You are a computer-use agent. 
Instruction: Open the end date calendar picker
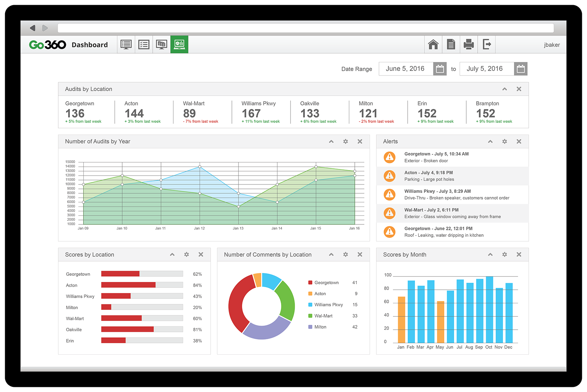521,69
